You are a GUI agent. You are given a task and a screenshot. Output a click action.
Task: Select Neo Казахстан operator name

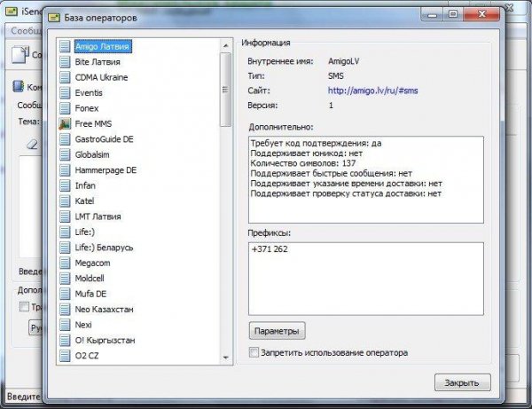pos(104,310)
